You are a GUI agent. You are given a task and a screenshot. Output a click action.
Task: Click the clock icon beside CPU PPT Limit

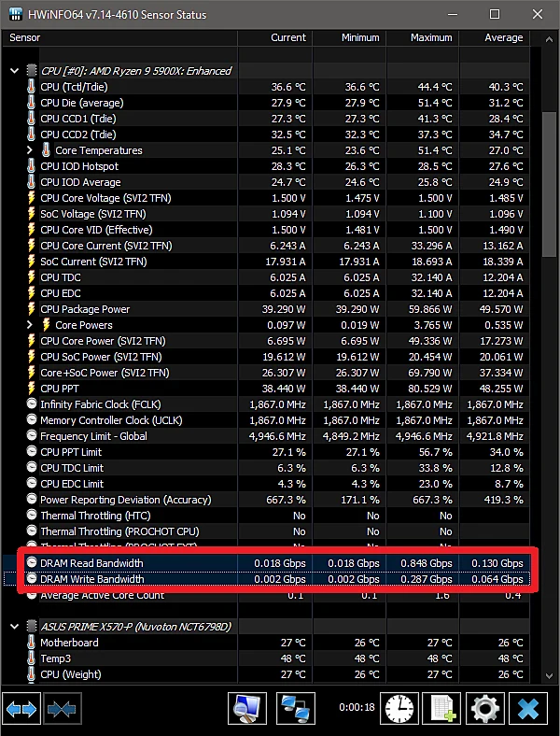coord(32,452)
